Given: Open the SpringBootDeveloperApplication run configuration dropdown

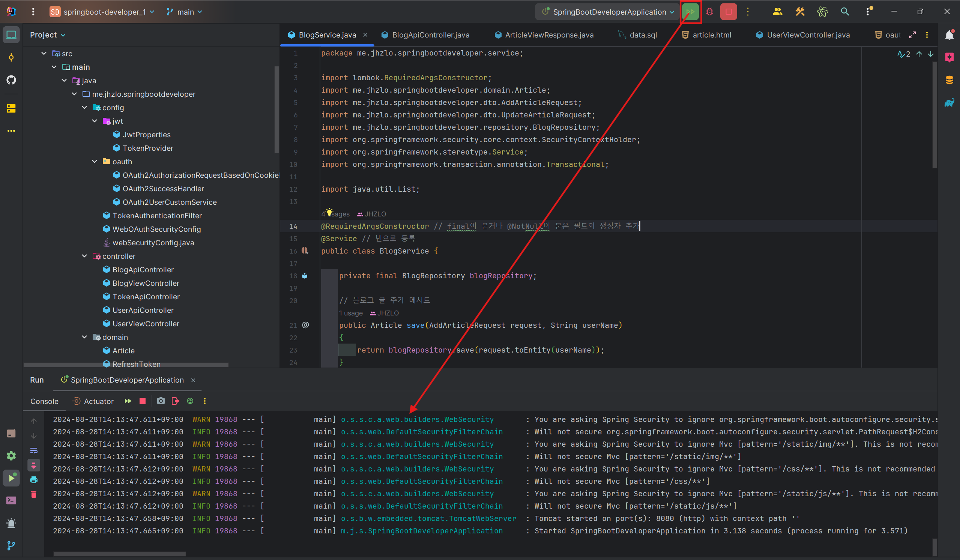Looking at the screenshot, I should click(609, 12).
